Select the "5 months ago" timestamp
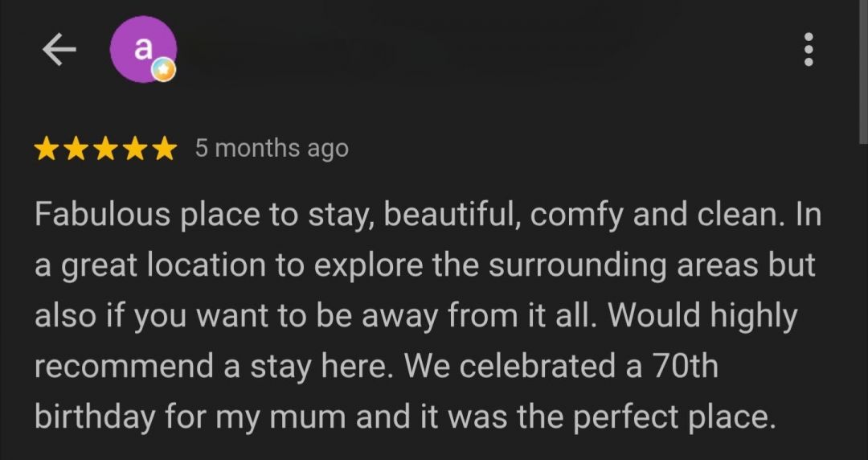Image resolution: width=868 pixels, height=460 pixels. pyautogui.click(x=272, y=149)
